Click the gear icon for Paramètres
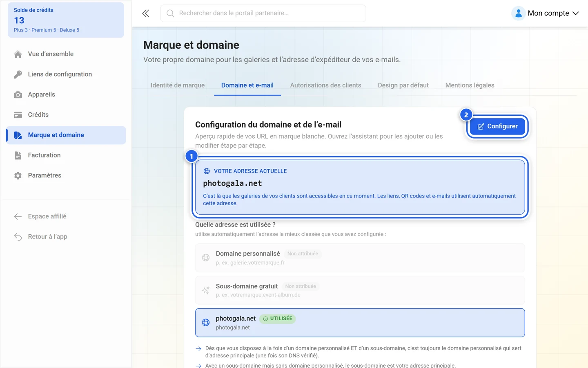The image size is (588, 368). click(18, 176)
